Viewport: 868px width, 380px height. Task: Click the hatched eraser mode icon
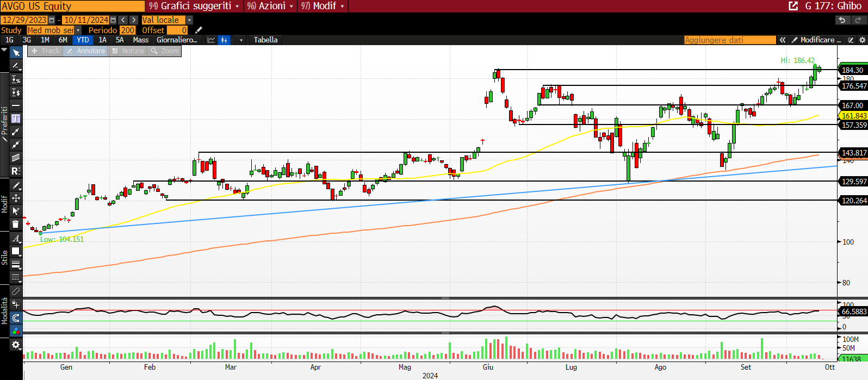click(x=16, y=292)
